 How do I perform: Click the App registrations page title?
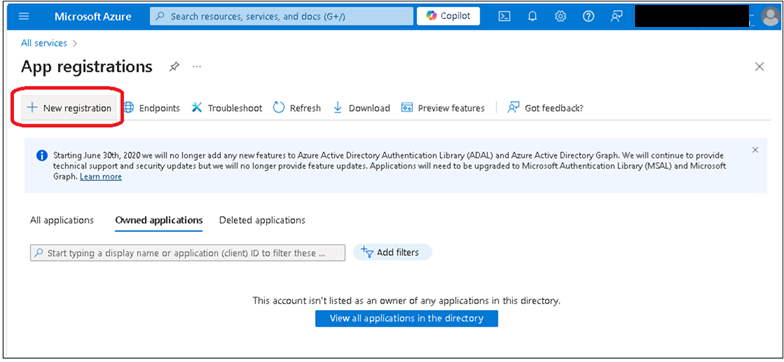[86, 66]
